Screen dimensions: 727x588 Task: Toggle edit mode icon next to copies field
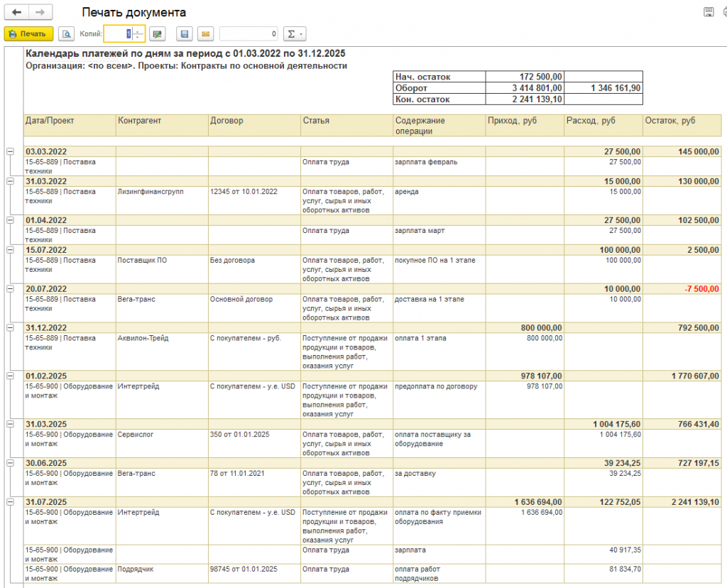[x=157, y=33]
